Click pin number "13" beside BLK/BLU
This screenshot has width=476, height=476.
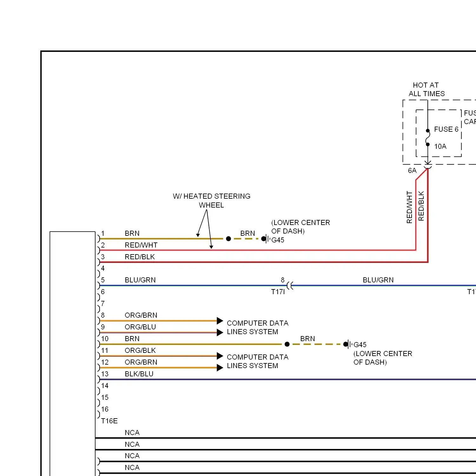click(x=105, y=374)
